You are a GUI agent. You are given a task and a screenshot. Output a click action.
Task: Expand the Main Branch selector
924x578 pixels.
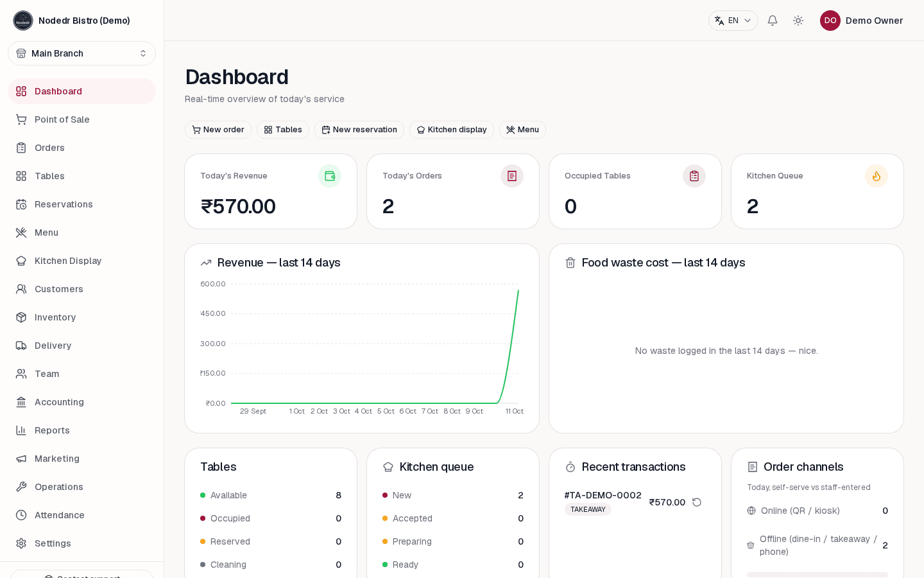[82, 53]
